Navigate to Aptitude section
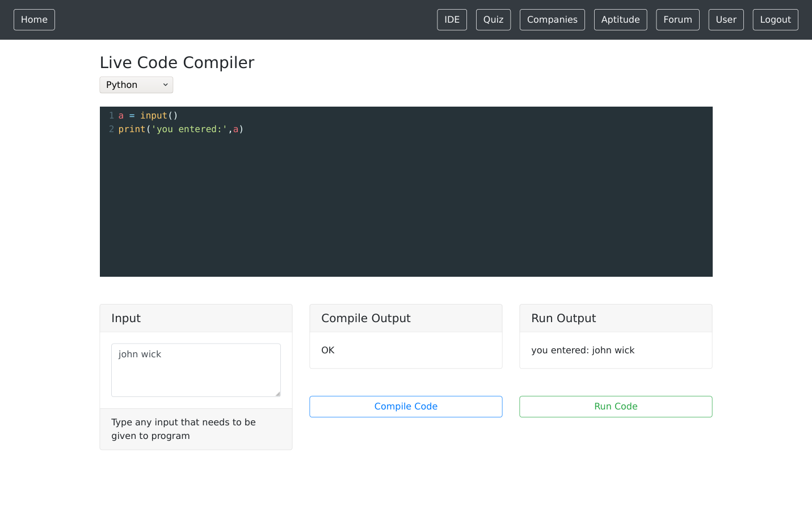 [620, 20]
